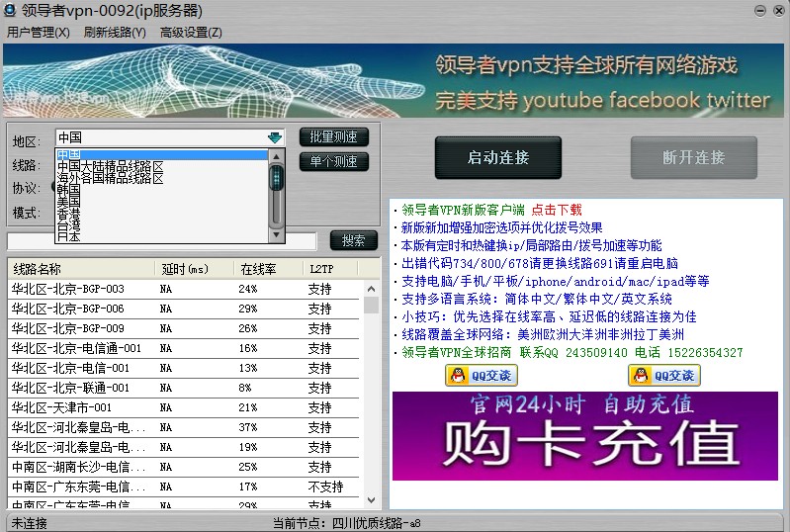
Task: Click the app icon in the title bar
Action: pyautogui.click(x=10, y=10)
